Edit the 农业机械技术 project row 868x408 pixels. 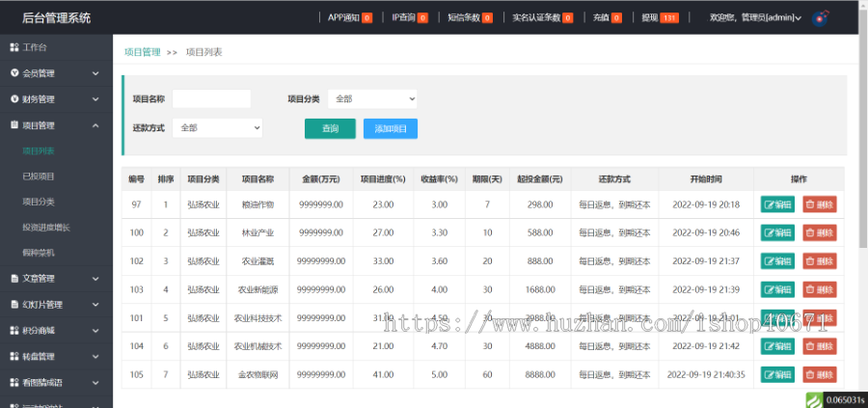[777, 346]
